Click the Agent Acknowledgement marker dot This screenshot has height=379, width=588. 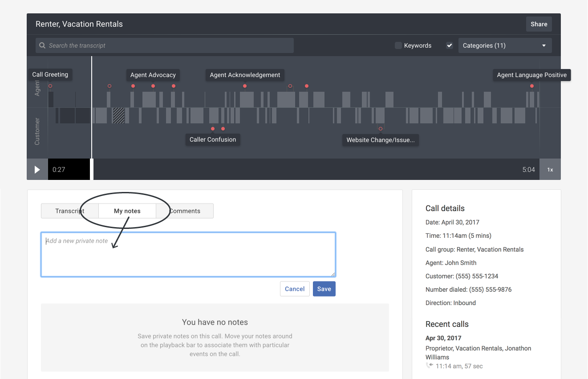coord(245,86)
